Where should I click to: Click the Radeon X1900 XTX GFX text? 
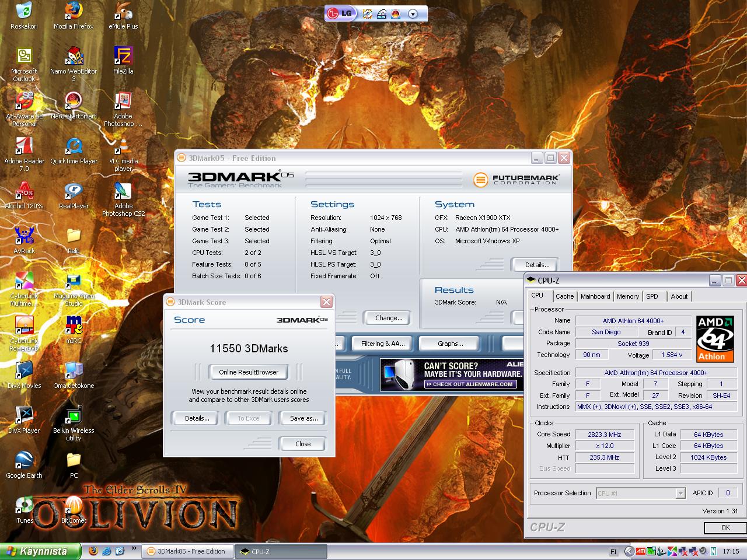(483, 218)
